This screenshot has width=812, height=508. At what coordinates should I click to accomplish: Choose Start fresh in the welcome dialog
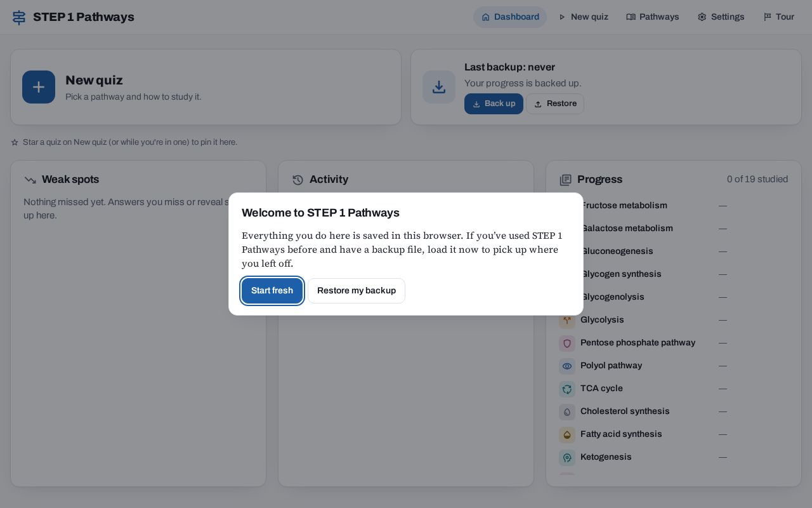coord(272,291)
